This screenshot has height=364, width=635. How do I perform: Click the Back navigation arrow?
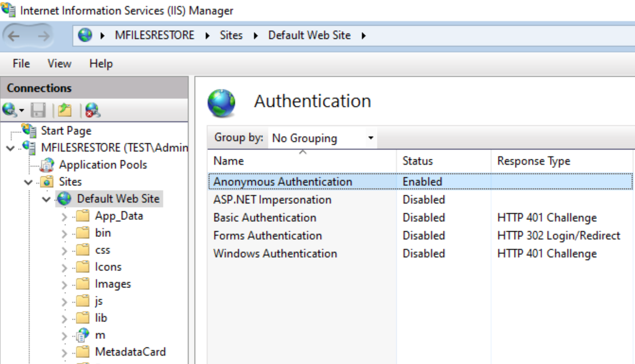(14, 36)
